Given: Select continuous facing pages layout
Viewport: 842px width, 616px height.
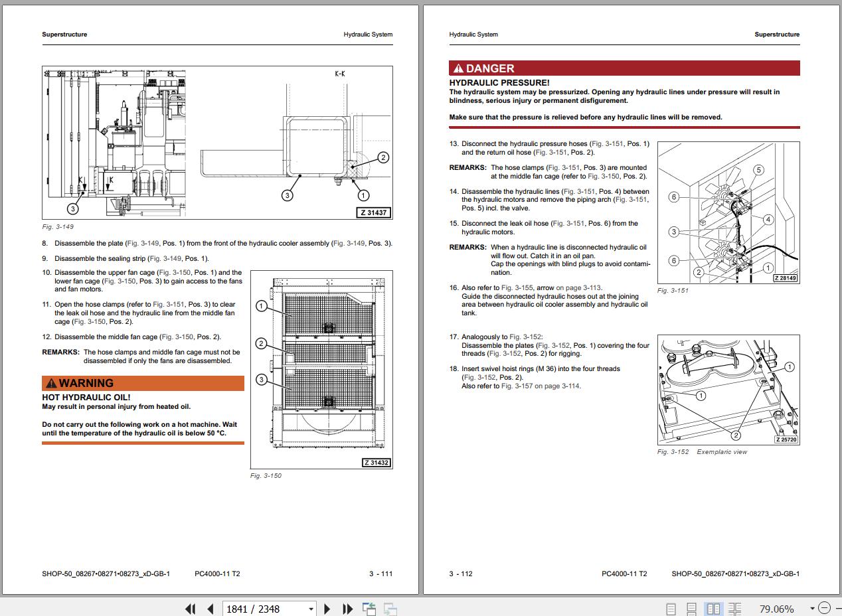Looking at the screenshot, I should (x=734, y=609).
